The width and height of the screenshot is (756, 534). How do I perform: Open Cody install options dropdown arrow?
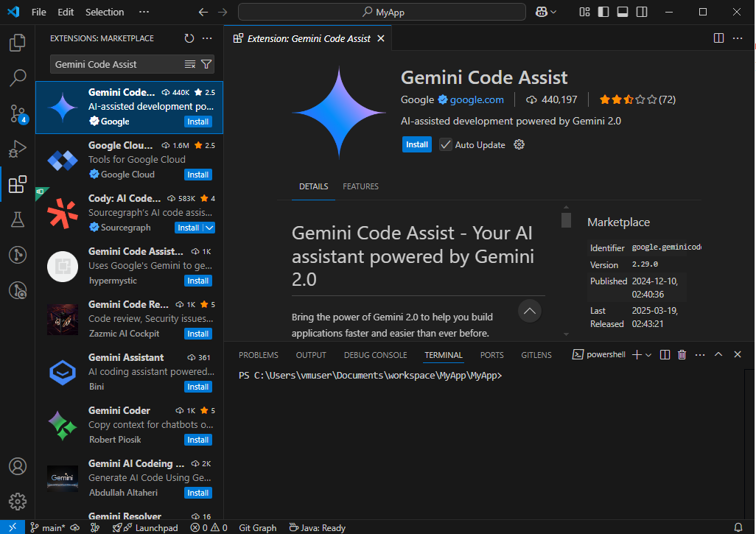pyautogui.click(x=209, y=228)
